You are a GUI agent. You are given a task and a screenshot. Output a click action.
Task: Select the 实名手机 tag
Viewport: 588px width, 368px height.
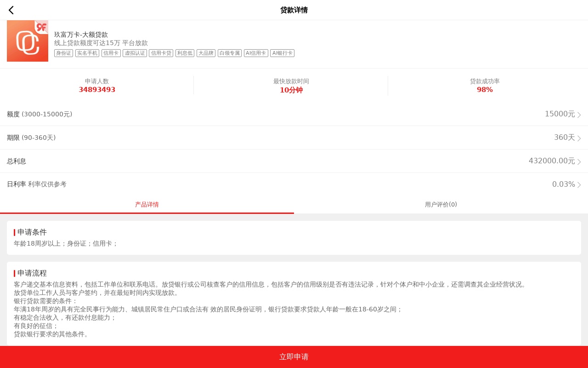[x=87, y=53]
